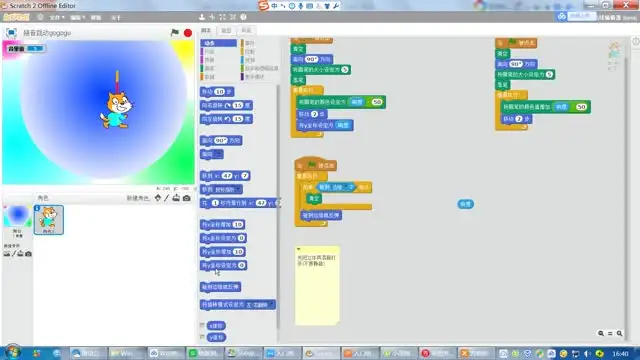Open sprite info via blue i badge
This screenshot has height=360, width=640.
pyautogui.click(x=37, y=208)
